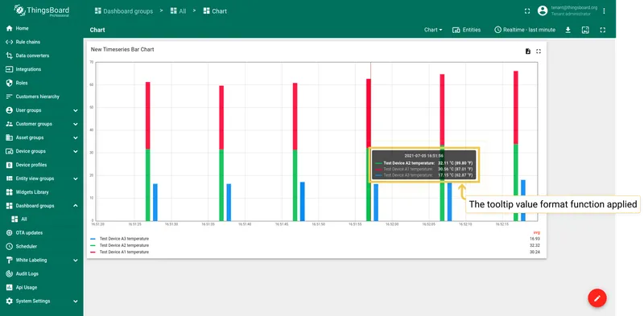Click the Chart dashboard title text
644x316 pixels.
pyautogui.click(x=97, y=30)
